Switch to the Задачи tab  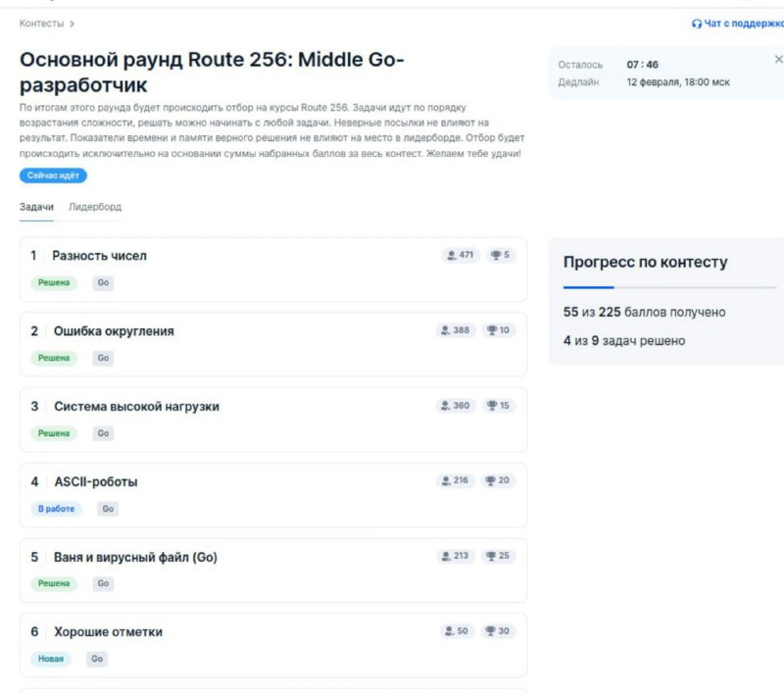point(36,207)
